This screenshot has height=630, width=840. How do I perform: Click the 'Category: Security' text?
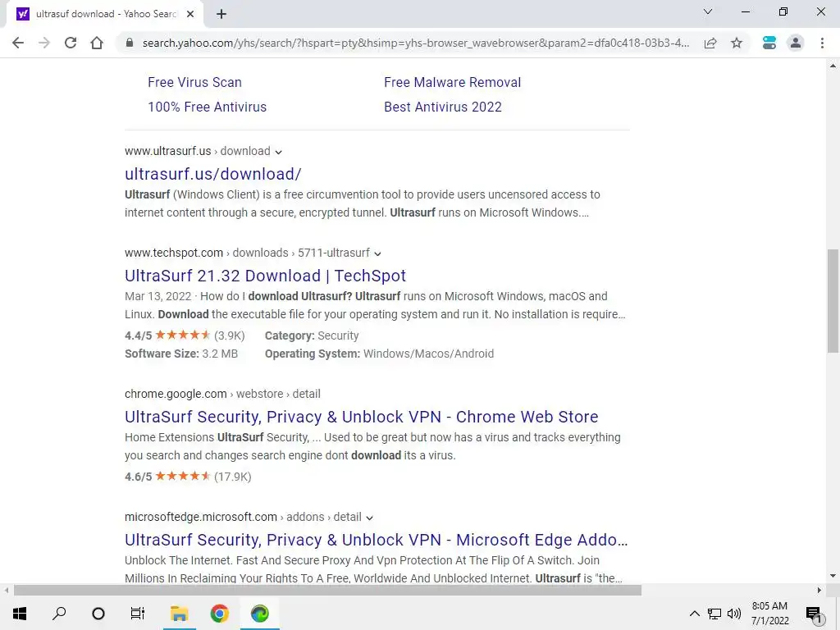311,336
